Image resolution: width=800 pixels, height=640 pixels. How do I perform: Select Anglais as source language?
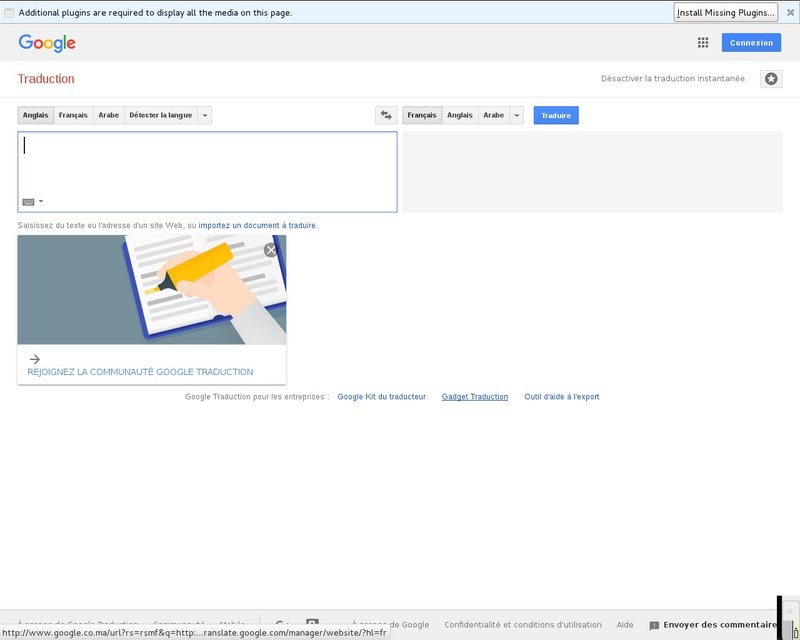pos(36,115)
